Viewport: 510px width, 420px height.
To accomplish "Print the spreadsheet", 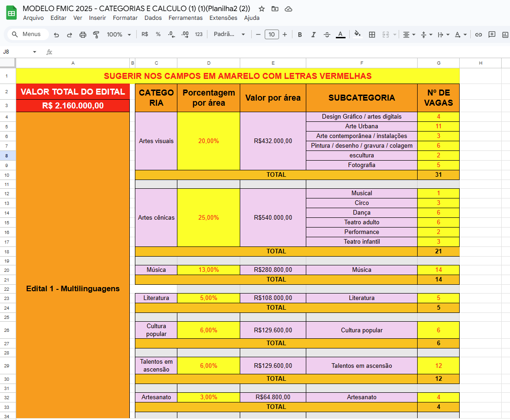I will [x=83, y=35].
